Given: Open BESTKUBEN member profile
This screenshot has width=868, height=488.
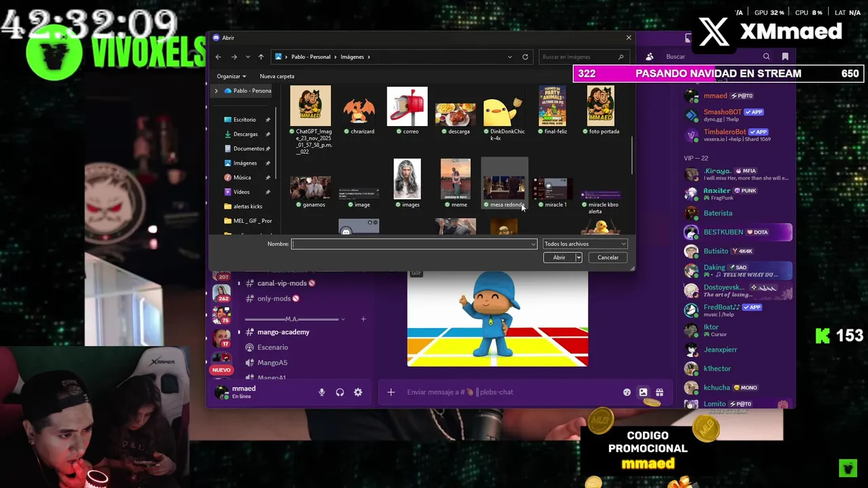Looking at the screenshot, I should click(x=738, y=232).
